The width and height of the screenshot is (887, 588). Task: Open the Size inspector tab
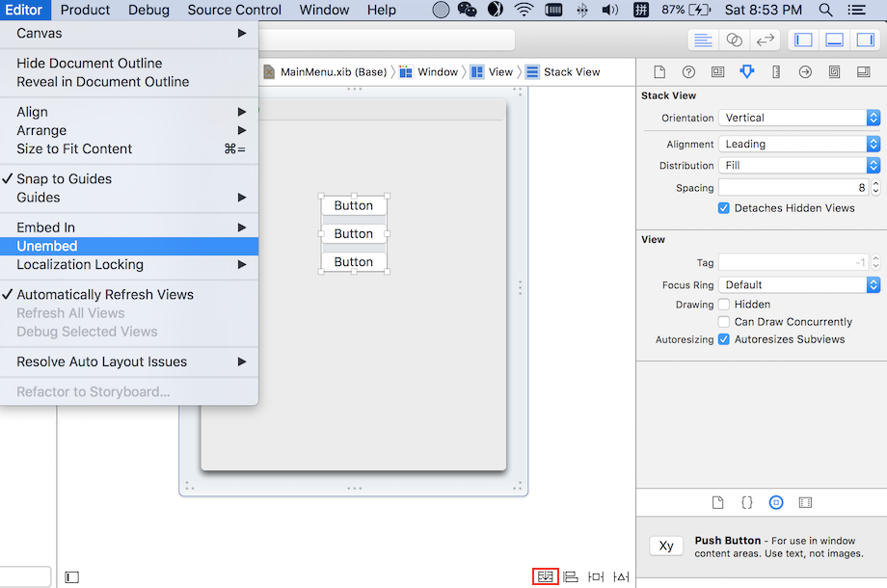[776, 72]
